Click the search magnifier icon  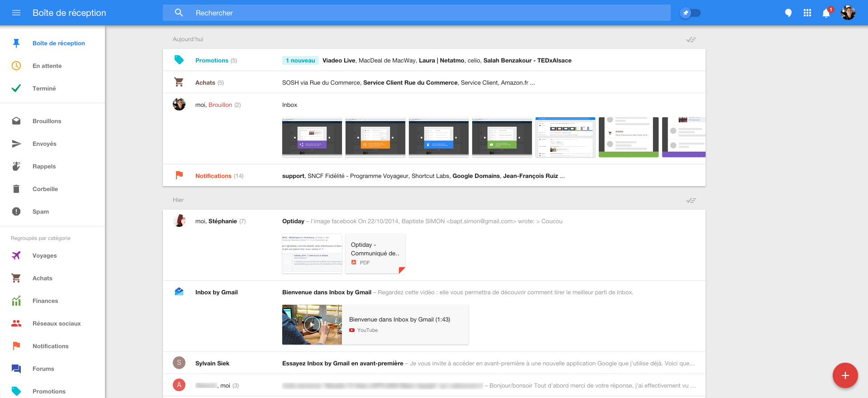pyautogui.click(x=179, y=13)
